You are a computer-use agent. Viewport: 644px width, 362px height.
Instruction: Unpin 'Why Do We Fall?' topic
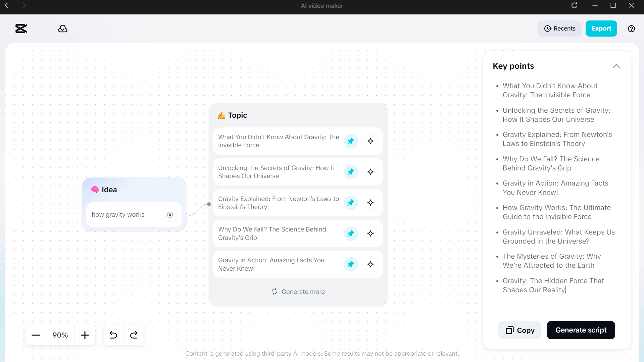(351, 234)
